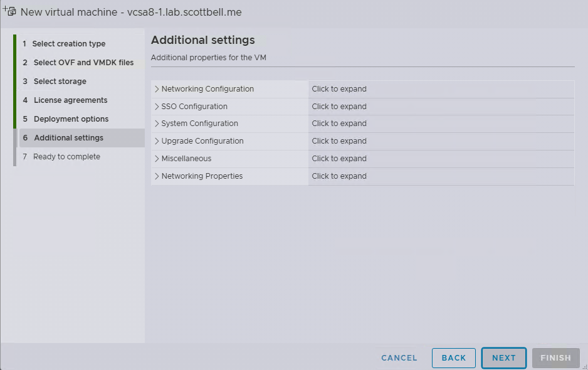Open step 2 Select OVF and VMDK files
Image resolution: width=588 pixels, height=370 pixels.
83,63
